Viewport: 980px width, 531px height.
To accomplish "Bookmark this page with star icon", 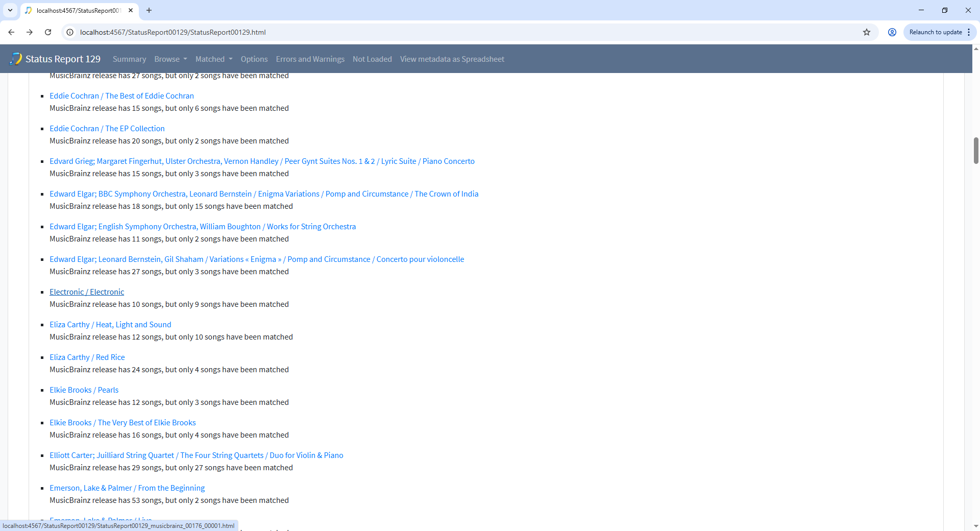I will point(867,32).
